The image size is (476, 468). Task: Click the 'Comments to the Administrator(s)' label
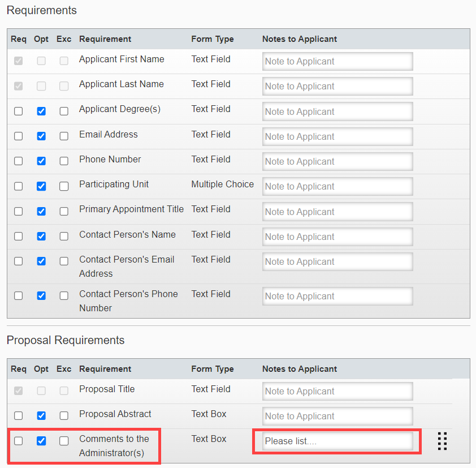pos(114,446)
